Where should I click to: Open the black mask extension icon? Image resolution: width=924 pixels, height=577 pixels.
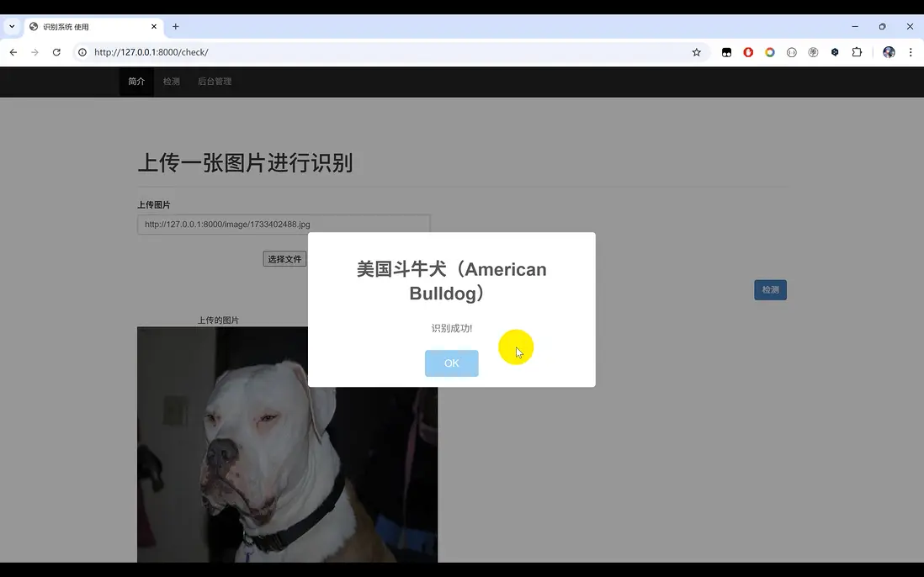[x=726, y=52]
